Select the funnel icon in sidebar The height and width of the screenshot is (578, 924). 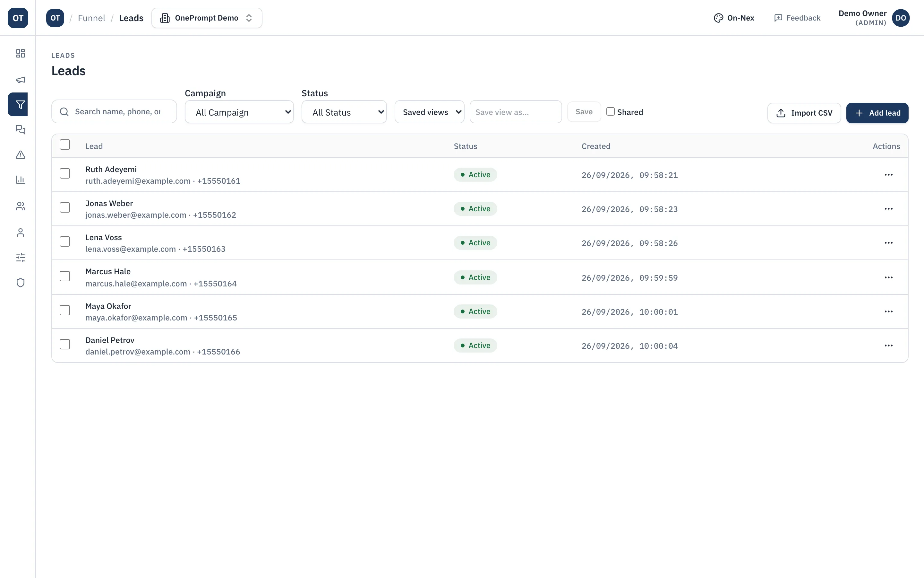(18, 104)
